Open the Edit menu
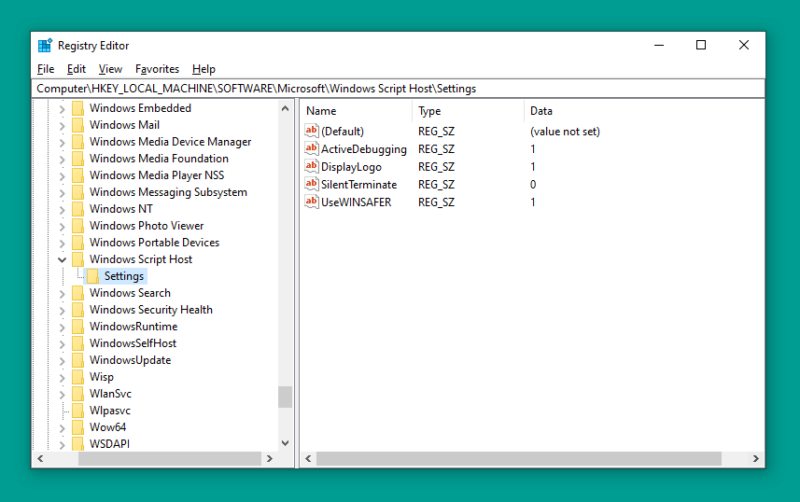Image resolution: width=800 pixels, height=502 pixels. 76,69
